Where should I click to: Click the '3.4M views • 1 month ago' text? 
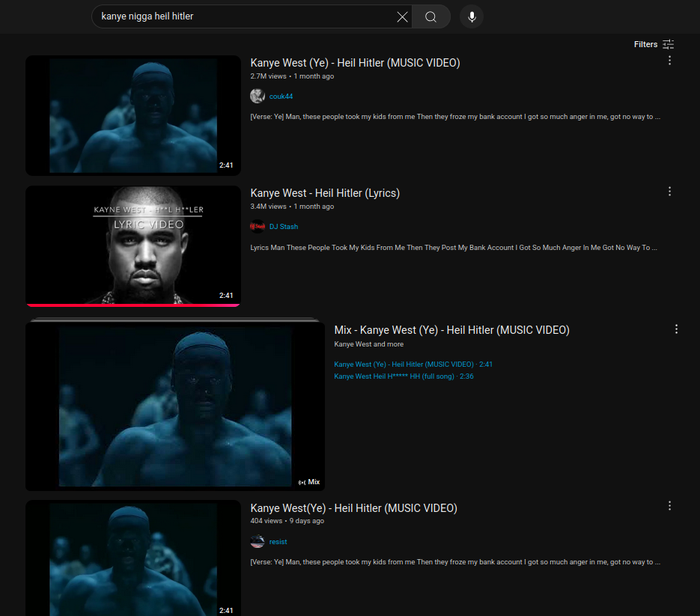[292, 207]
